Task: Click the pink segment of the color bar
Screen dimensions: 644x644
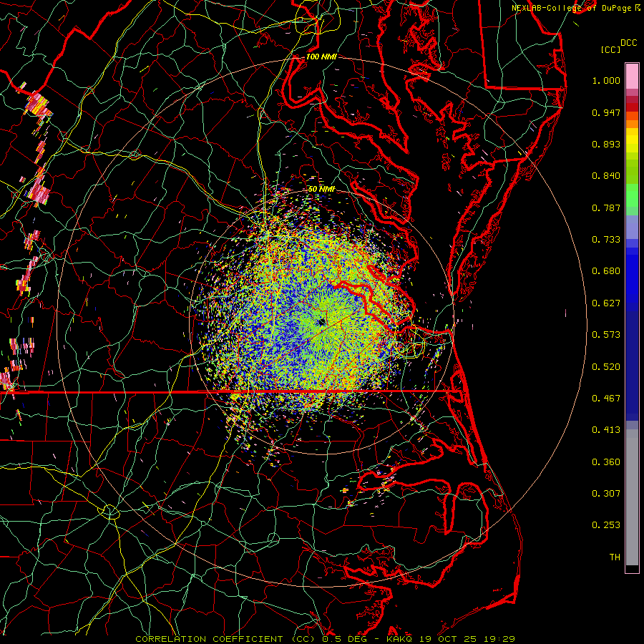Action: tap(632, 77)
